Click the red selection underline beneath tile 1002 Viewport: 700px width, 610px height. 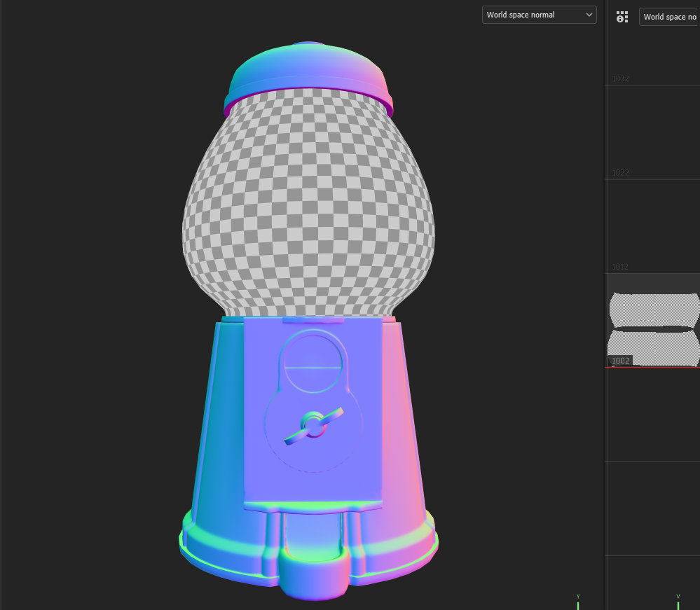click(x=652, y=367)
